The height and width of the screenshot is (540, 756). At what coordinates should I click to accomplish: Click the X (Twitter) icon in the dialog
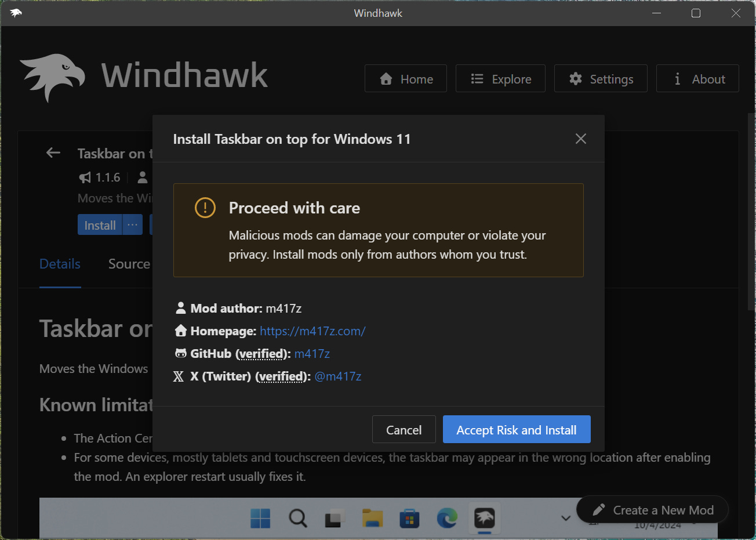(x=178, y=376)
